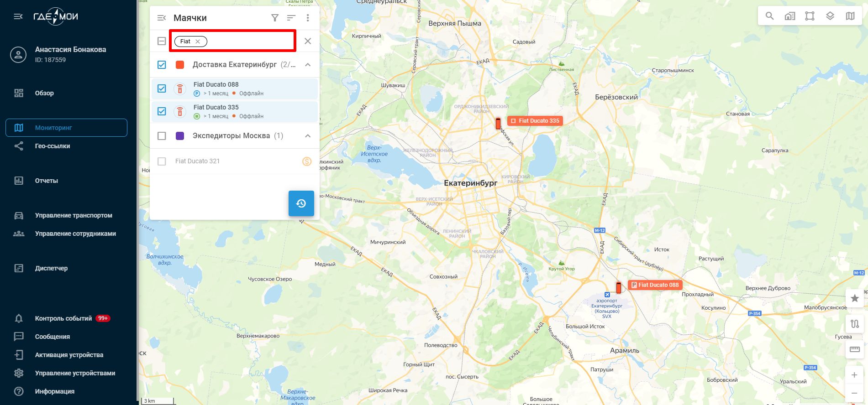Viewport: 868px width, 405px height.
Task: Click the Fiat Ducato 335 map label
Action: point(535,121)
